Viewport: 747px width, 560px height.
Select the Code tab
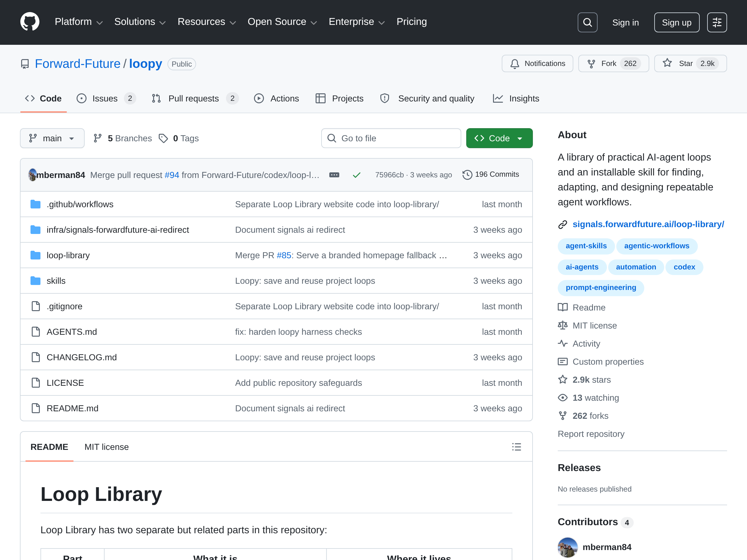point(44,99)
